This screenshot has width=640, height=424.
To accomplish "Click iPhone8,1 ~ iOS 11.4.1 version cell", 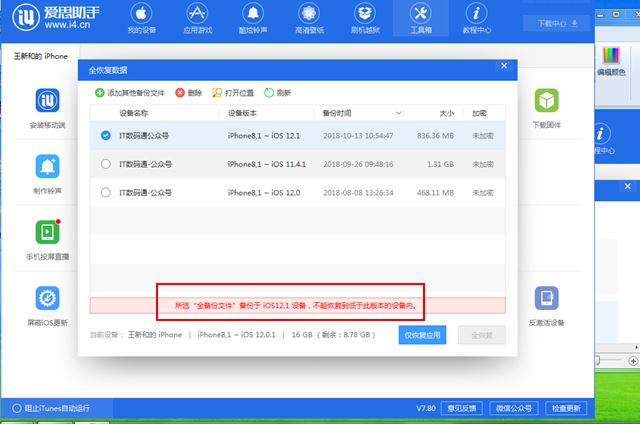I will 267,164.
